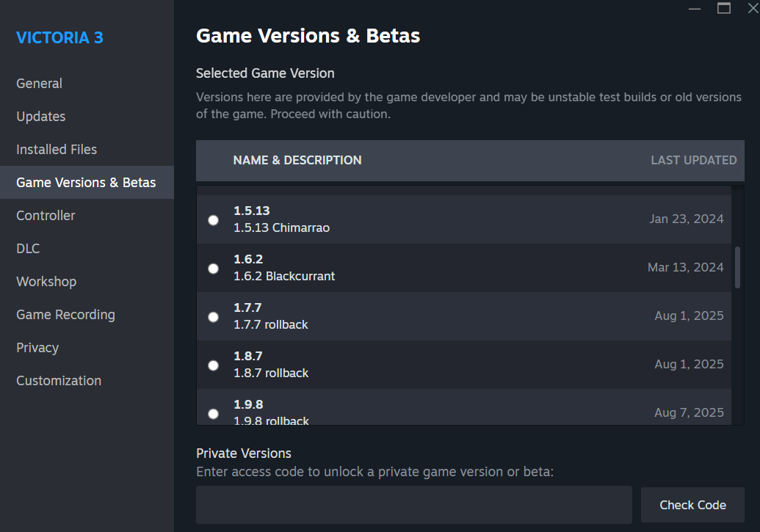Viewport: 760px width, 532px height.
Task: Click the VICTORIA 3 title
Action: (59, 38)
